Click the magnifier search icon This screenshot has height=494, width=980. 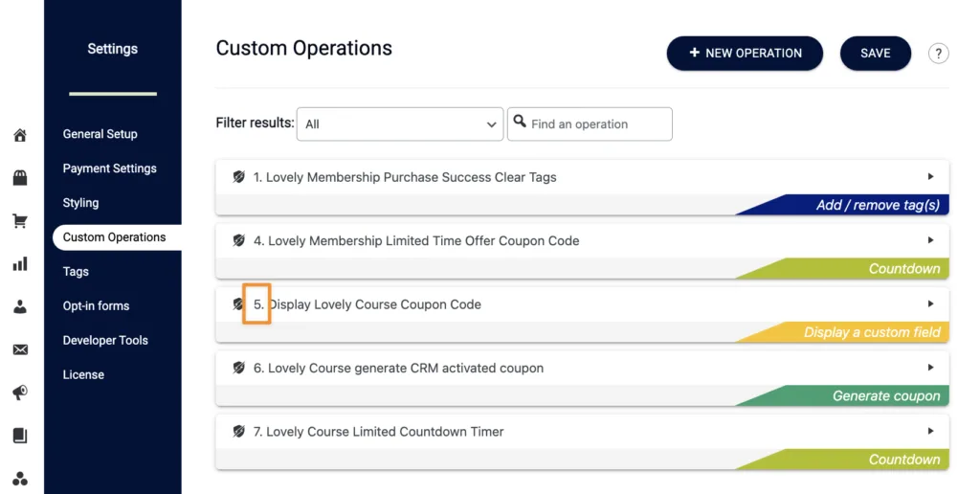tap(520, 121)
